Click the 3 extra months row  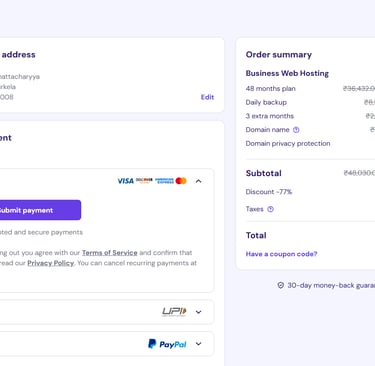pyautogui.click(x=310, y=116)
